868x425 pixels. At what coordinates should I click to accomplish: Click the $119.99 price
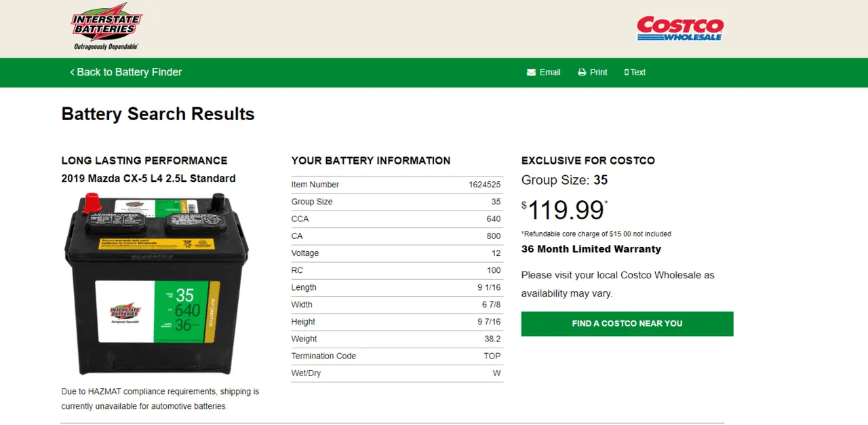click(x=565, y=210)
